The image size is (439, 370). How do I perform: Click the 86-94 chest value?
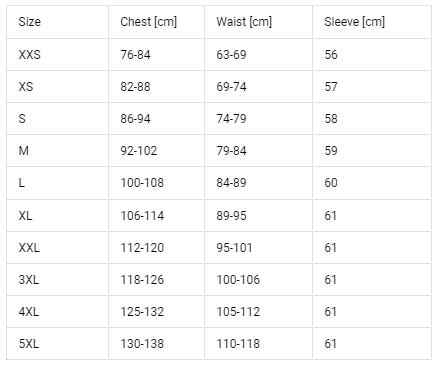click(x=135, y=119)
